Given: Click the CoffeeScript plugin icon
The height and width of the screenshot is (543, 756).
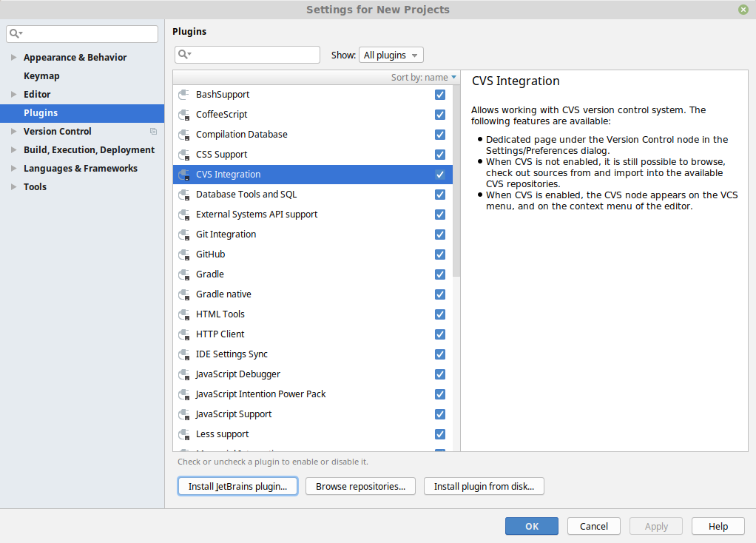Looking at the screenshot, I should point(183,115).
